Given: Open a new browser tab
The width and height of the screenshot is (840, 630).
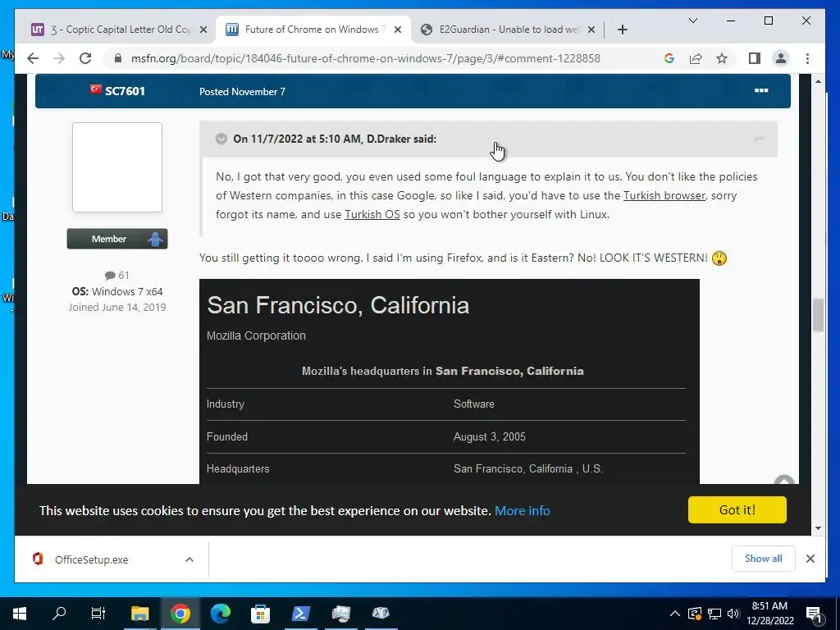Looking at the screenshot, I should click(622, 30).
